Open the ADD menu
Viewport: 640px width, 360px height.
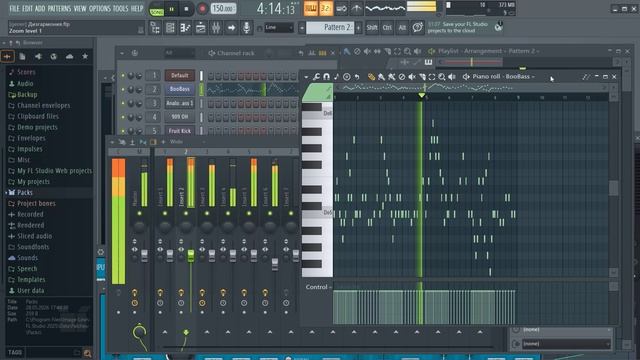[40, 8]
